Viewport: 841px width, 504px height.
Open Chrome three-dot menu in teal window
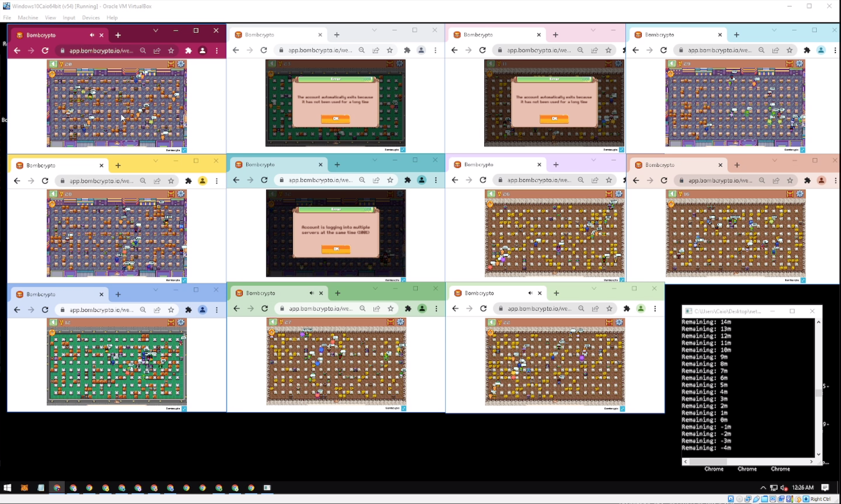pos(436,180)
